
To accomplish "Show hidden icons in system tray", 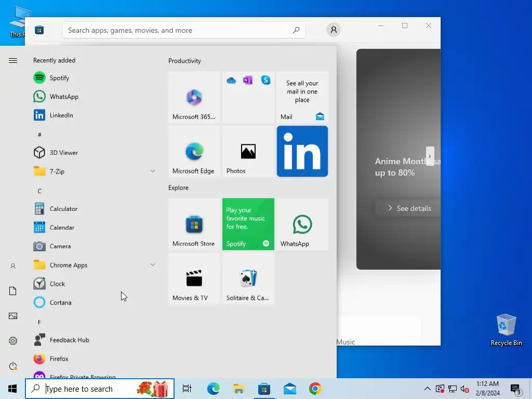I will click(428, 389).
